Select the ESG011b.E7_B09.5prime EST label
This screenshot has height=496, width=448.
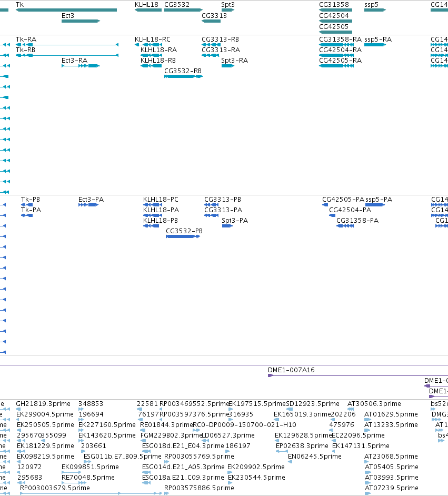(x=123, y=457)
